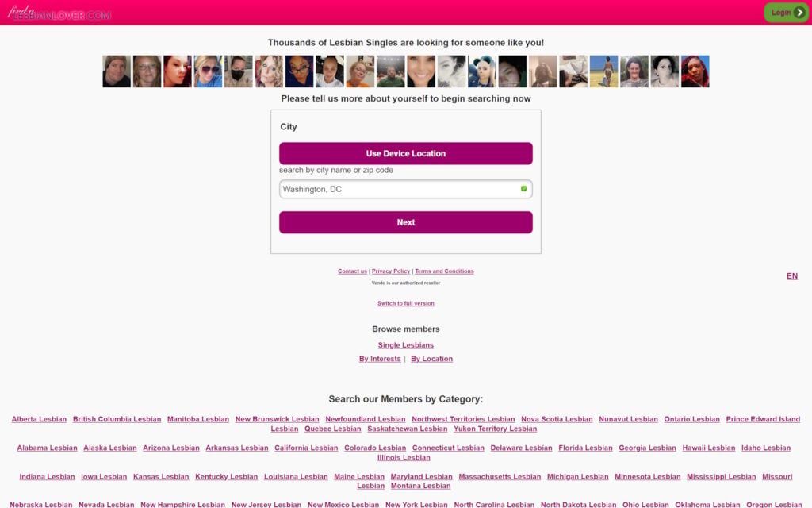Open the Indiana Lesbian category
Screen dimensions: 812x508
point(47,477)
